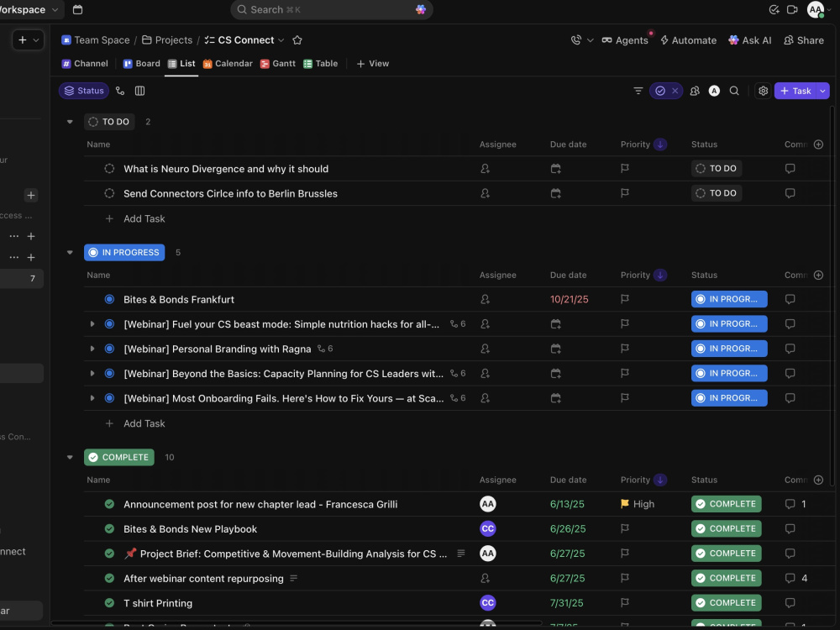
Task: Click the + Task button
Action: click(795, 91)
